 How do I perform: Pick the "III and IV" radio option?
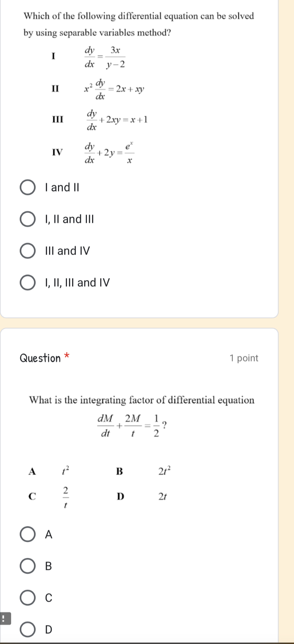[28, 251]
